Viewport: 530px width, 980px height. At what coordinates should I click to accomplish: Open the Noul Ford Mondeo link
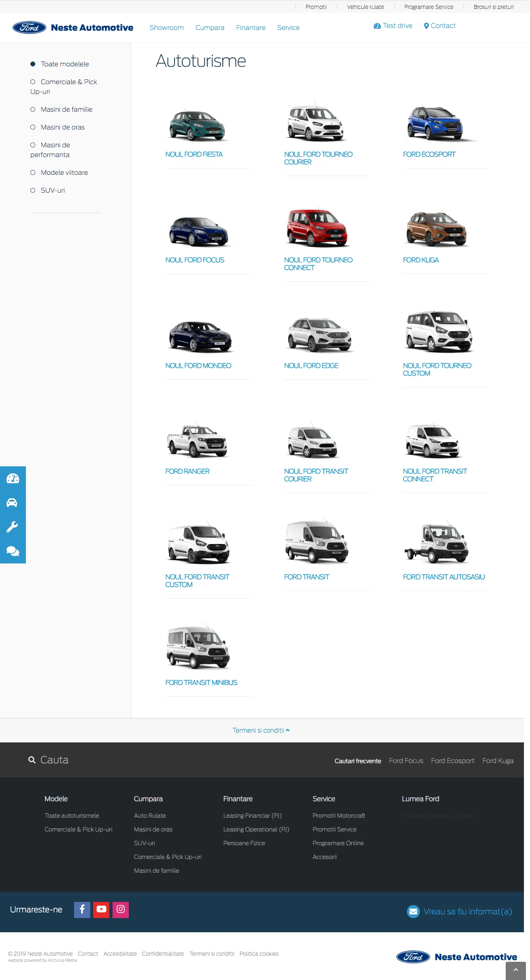click(x=198, y=366)
